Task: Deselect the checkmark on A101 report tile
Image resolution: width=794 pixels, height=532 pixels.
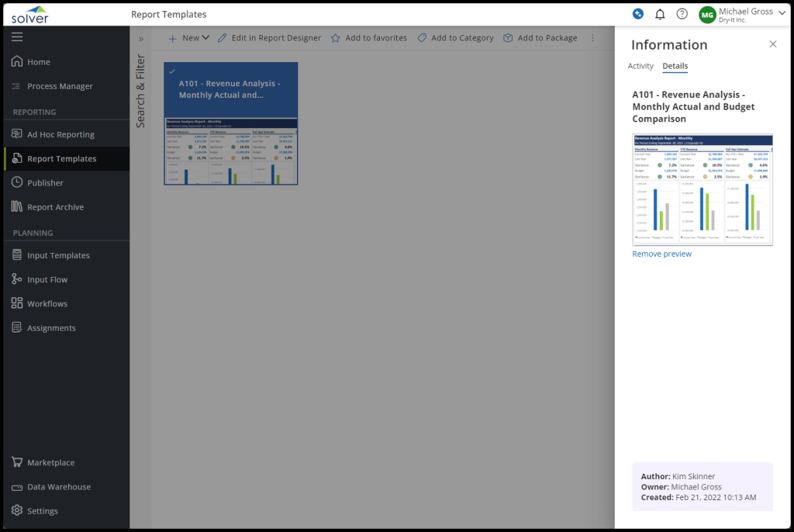Action: point(172,71)
